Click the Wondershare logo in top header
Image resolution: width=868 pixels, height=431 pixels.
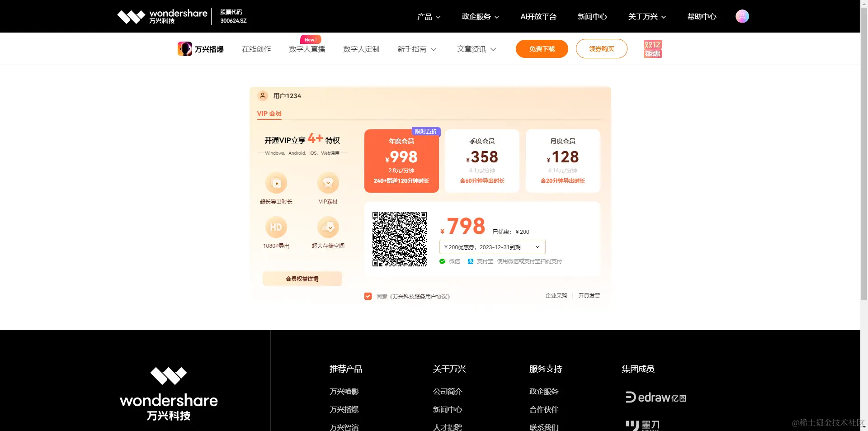(162, 16)
